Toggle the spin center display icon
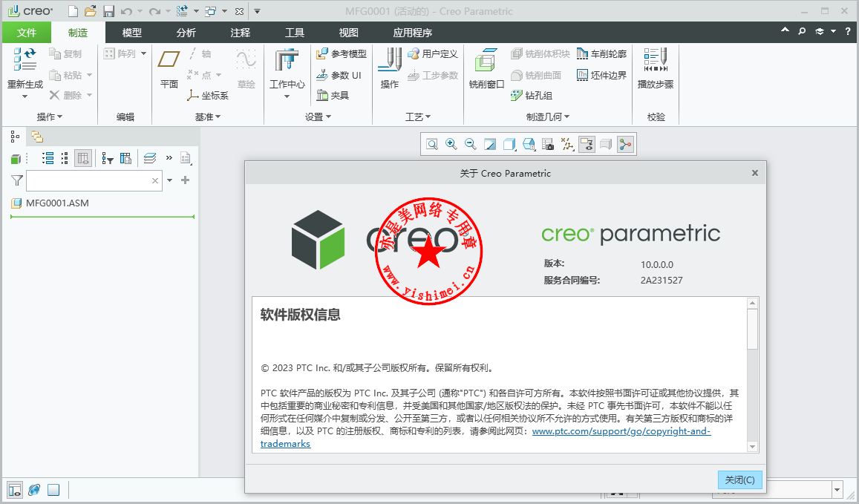This screenshot has height=504, width=859. 625,144
